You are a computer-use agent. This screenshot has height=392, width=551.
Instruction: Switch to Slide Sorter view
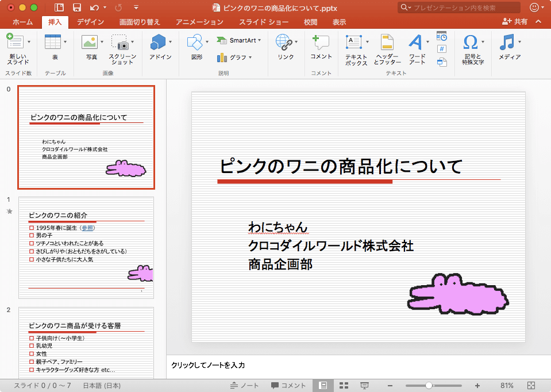click(344, 385)
